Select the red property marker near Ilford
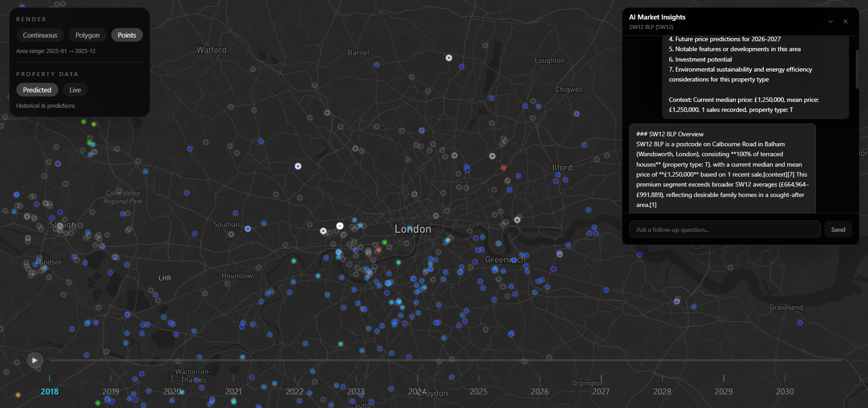868x408 pixels. pyautogui.click(x=503, y=168)
